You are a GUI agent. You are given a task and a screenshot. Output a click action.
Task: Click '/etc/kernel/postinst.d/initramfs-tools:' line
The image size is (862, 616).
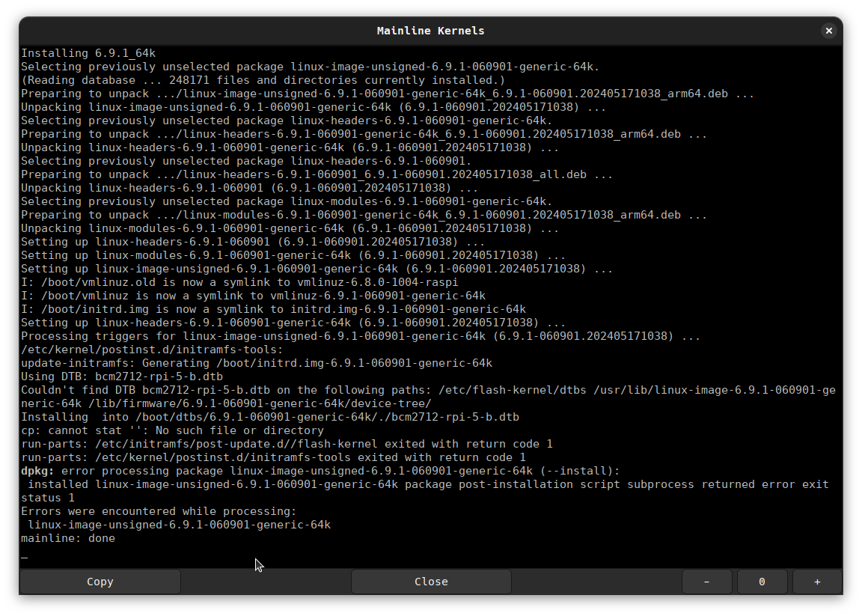(x=153, y=350)
